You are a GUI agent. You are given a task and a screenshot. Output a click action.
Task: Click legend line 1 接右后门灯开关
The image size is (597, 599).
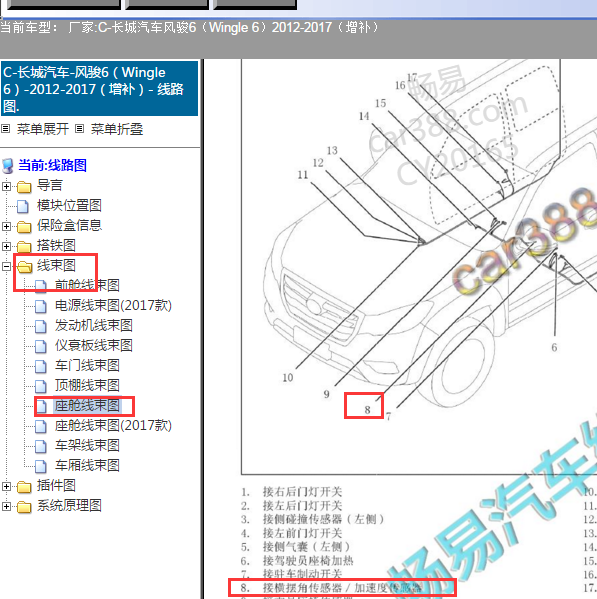pyautogui.click(x=291, y=492)
